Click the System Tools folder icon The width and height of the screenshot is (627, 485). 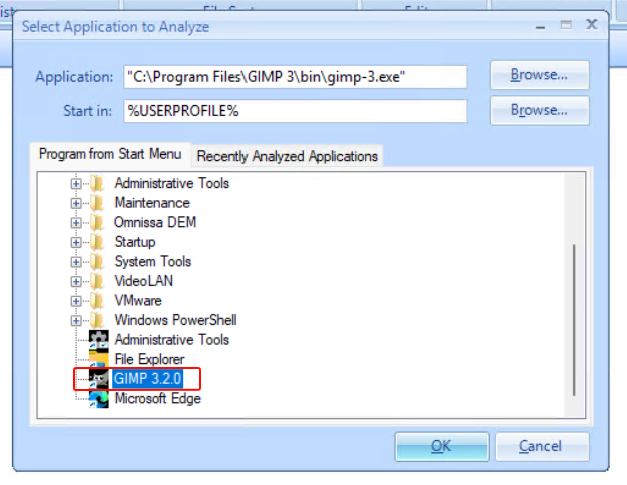pyautogui.click(x=97, y=262)
